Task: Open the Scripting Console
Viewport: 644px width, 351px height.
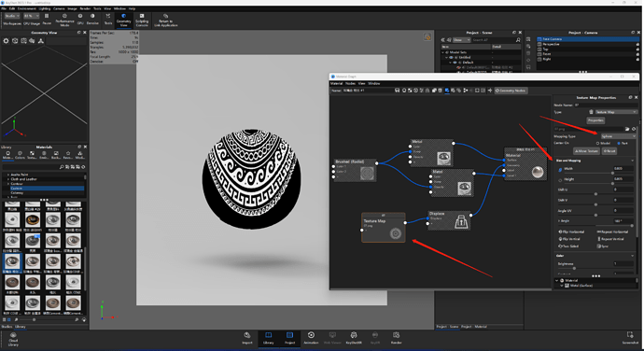Action: 142,20
